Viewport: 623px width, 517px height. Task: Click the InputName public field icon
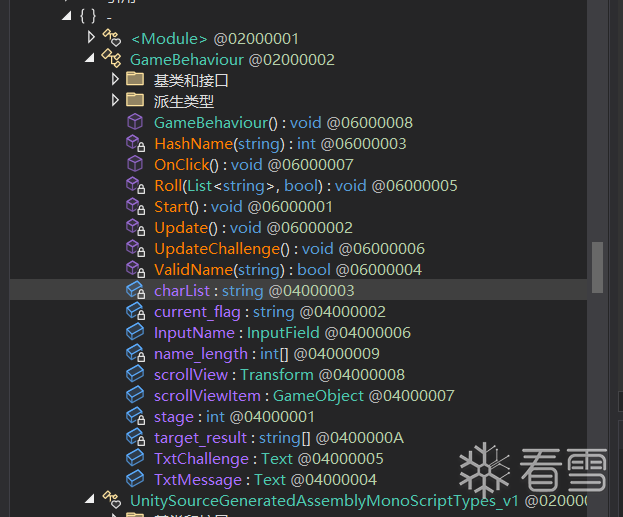coord(135,332)
